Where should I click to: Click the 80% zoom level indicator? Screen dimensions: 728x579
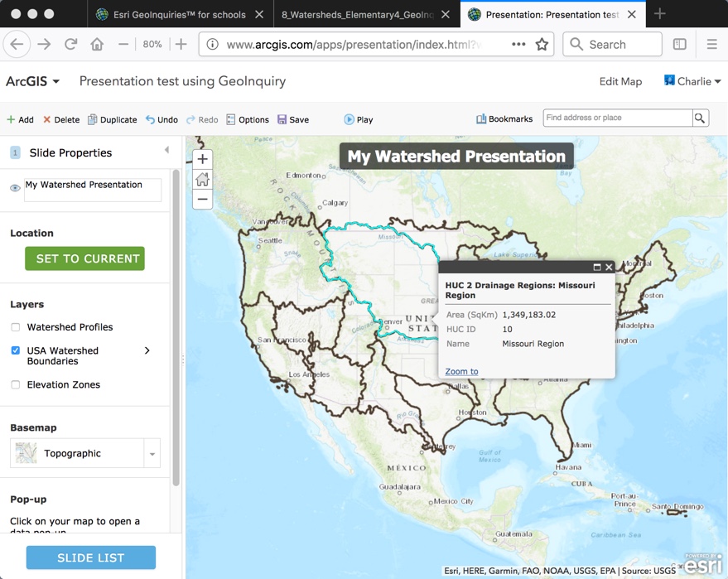pyautogui.click(x=152, y=45)
